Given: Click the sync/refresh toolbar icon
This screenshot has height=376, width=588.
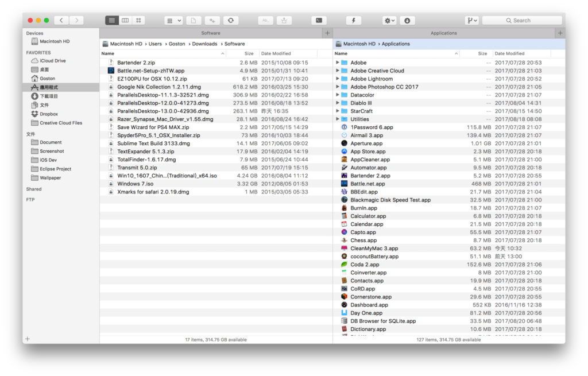Looking at the screenshot, I should (231, 21).
